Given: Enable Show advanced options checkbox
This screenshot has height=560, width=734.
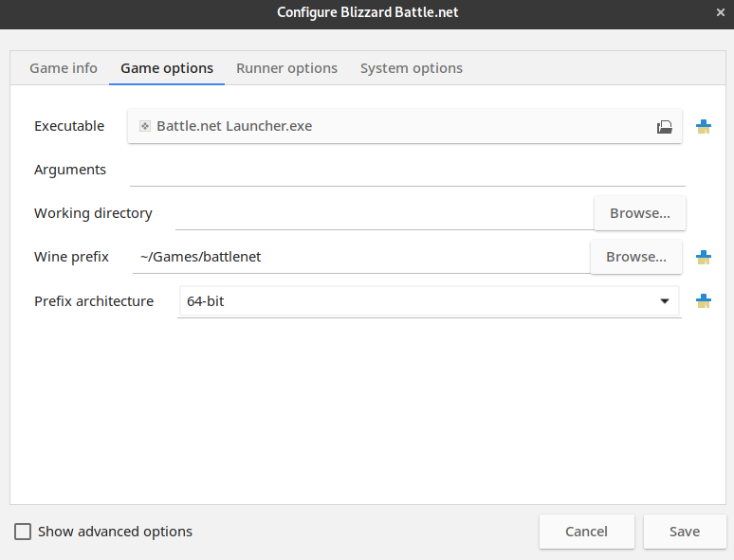Looking at the screenshot, I should 23,532.
